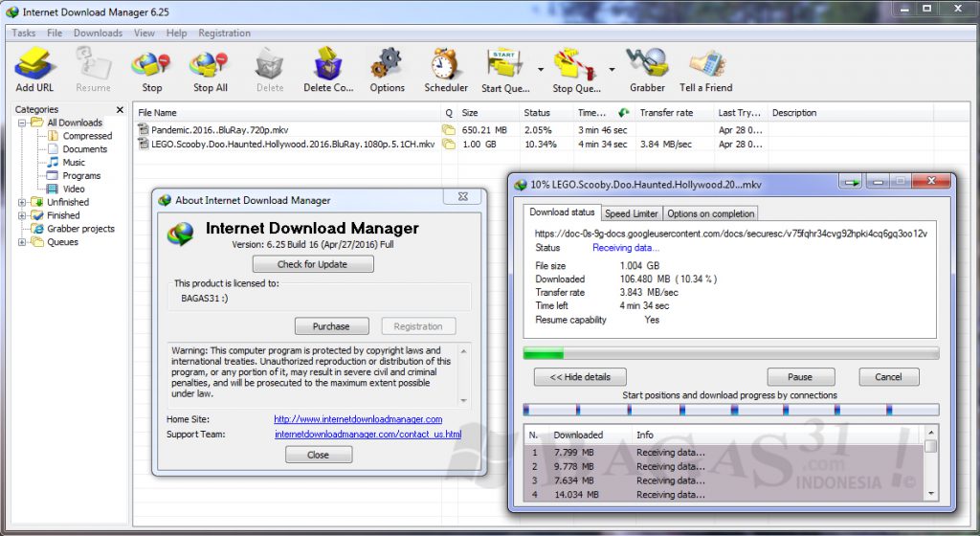
Task: Open the Grabber tool
Action: point(647,69)
